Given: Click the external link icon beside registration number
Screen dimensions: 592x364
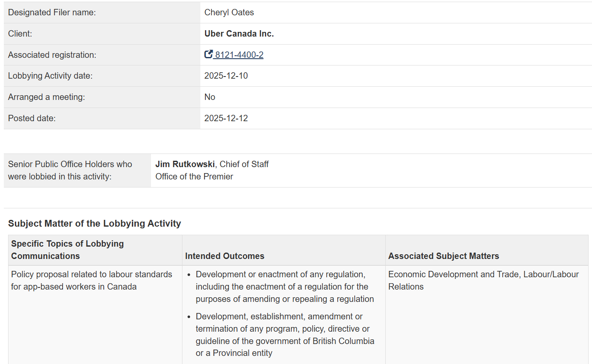Looking at the screenshot, I should pos(208,54).
